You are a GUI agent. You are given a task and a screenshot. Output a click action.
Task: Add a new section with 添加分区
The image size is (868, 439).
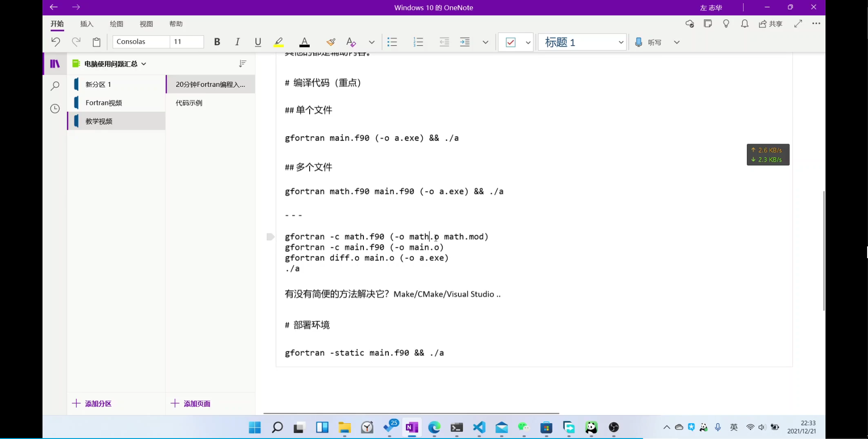pos(92,404)
